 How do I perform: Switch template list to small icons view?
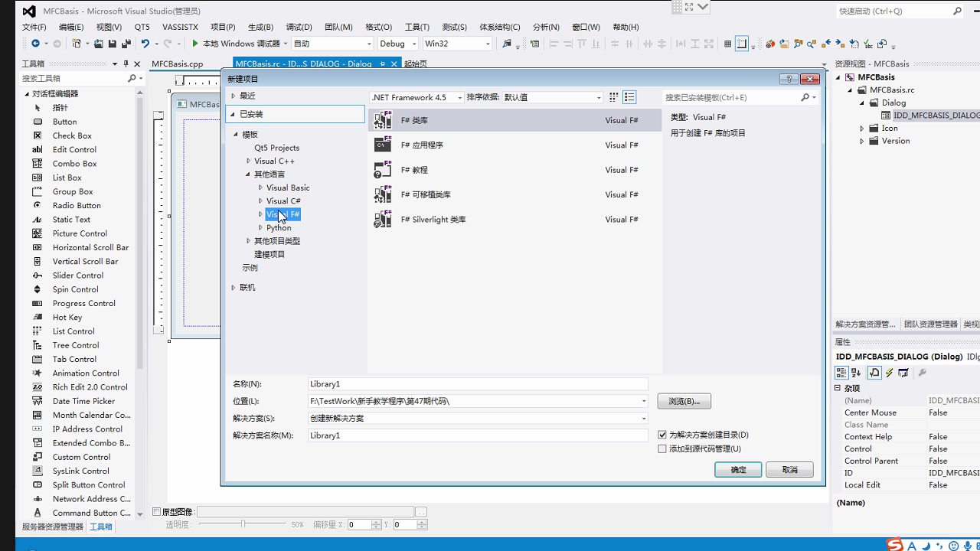coord(613,97)
